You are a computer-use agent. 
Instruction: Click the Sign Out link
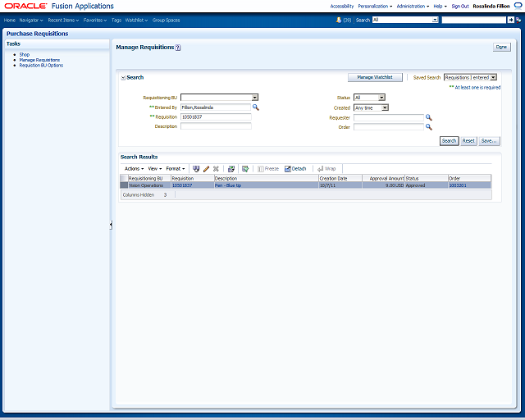coord(460,6)
